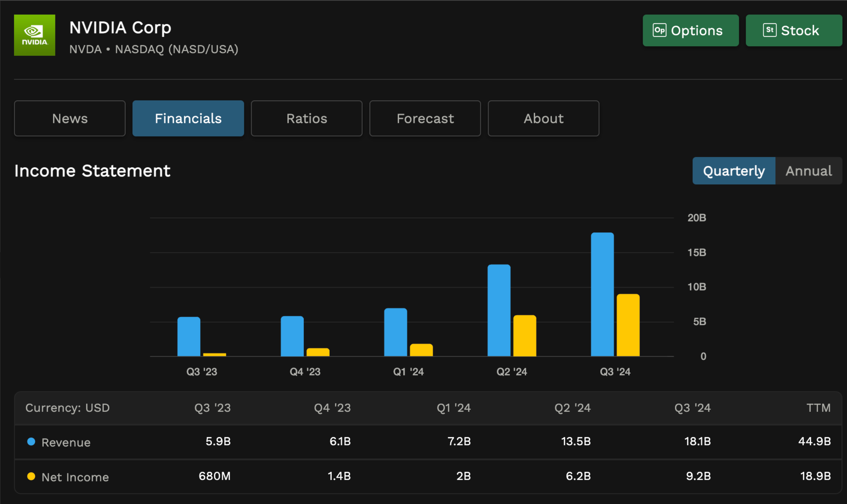Image resolution: width=847 pixels, height=504 pixels.
Task: Click the Q4 '23 chart axis label
Action: (x=305, y=372)
